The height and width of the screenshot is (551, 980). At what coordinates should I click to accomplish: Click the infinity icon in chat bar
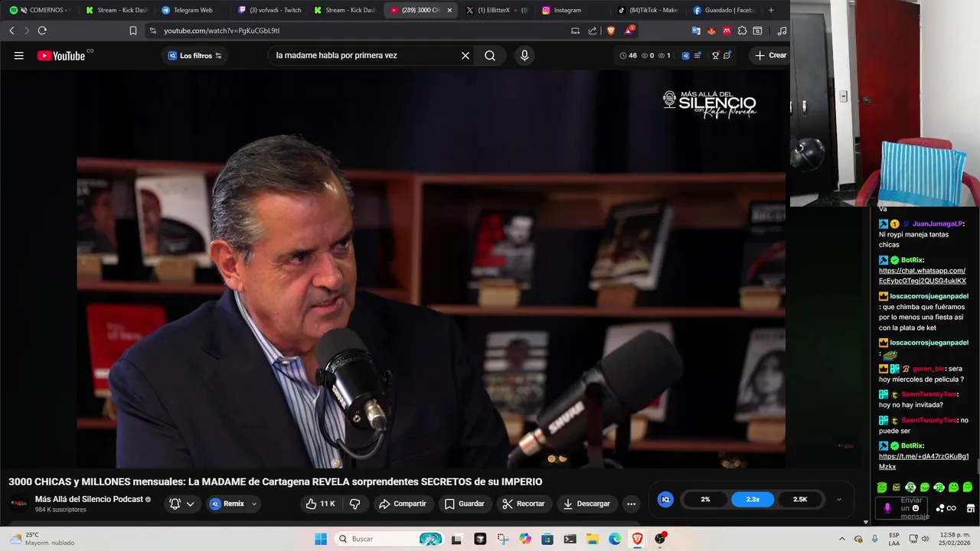[x=952, y=508]
